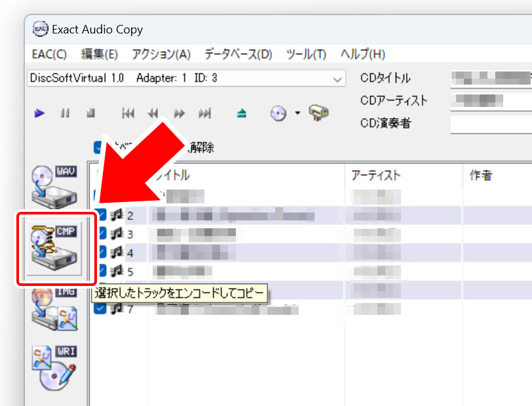Click the IMG copy image with cue sheet icon
The height and width of the screenshot is (406, 532).
54,310
